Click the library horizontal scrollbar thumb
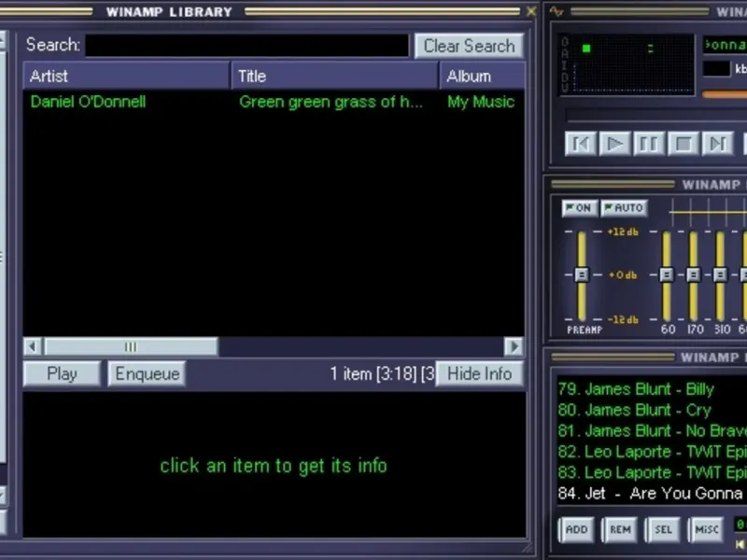Viewport: 747px width, 560px height. pos(131,346)
